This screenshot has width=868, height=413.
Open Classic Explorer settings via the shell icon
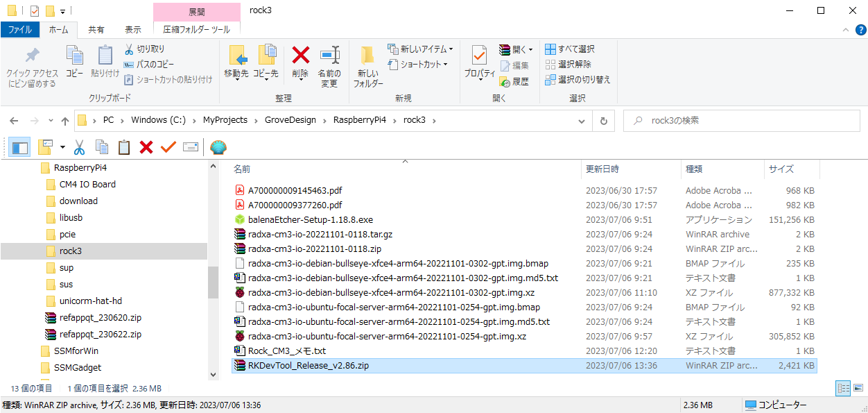pyautogui.click(x=218, y=147)
